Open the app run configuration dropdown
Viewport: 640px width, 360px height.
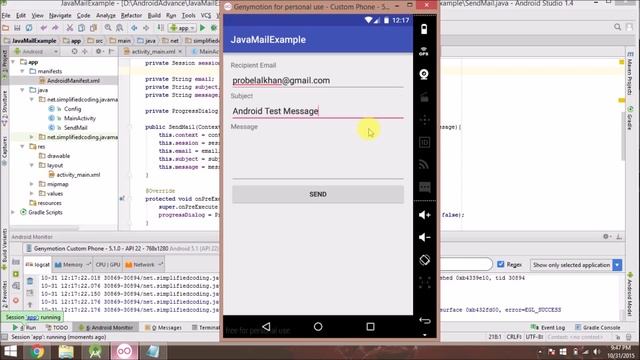182,28
